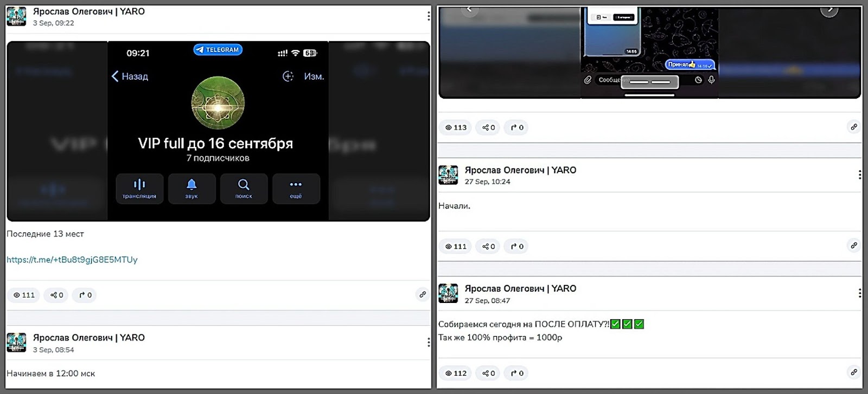This screenshot has height=394, width=868.
Task: Copy link icon of the Начали post
Action: [x=853, y=246]
